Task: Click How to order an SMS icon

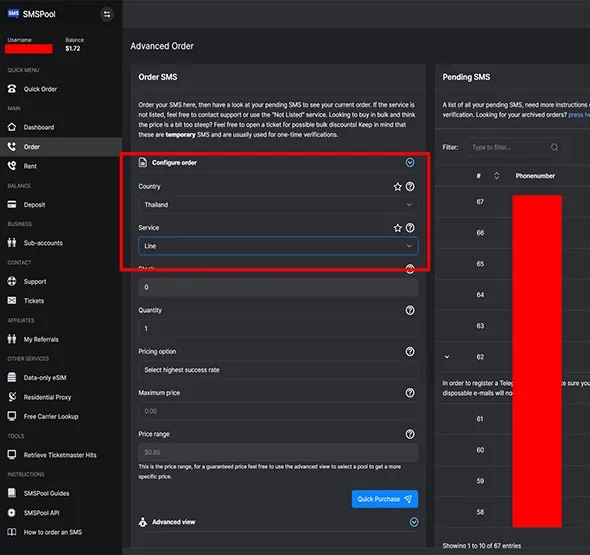Action: (12, 532)
